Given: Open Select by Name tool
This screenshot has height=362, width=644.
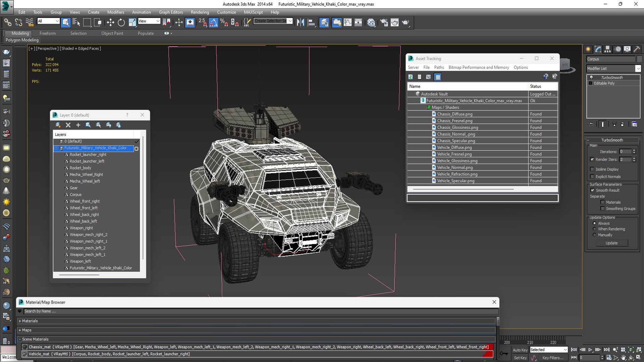Looking at the screenshot, I should pos(76,22).
